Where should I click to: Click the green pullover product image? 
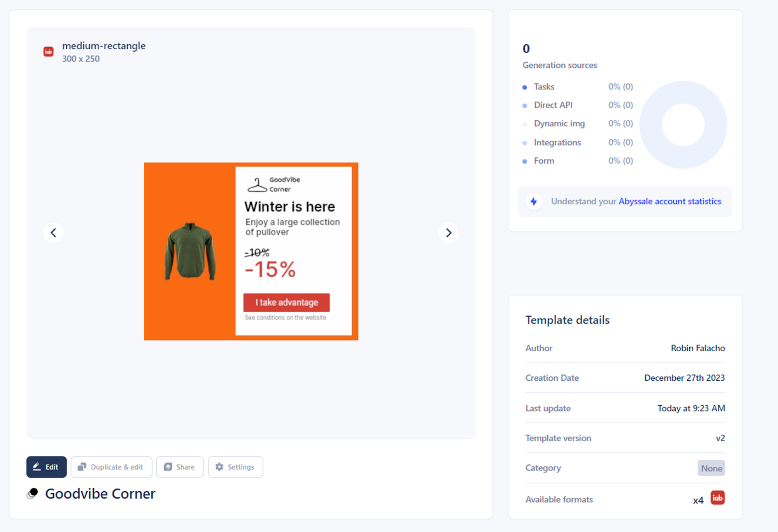click(190, 251)
